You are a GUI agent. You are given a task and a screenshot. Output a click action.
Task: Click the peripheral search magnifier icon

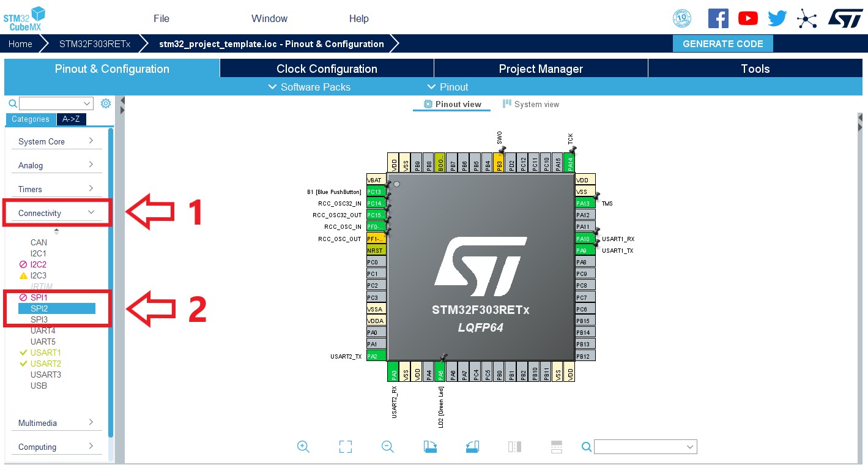click(x=12, y=103)
